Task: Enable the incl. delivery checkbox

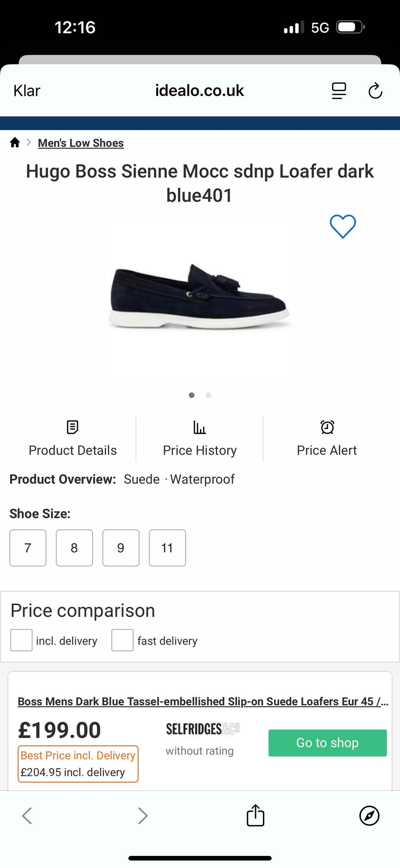Action: point(21,640)
